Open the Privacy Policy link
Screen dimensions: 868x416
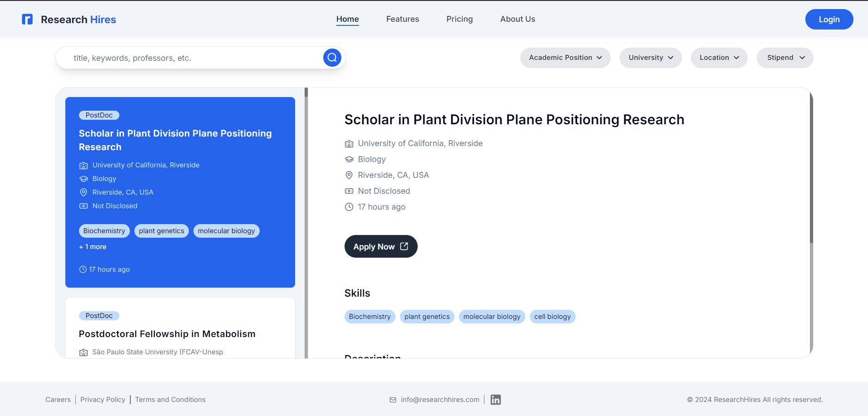pyautogui.click(x=103, y=400)
